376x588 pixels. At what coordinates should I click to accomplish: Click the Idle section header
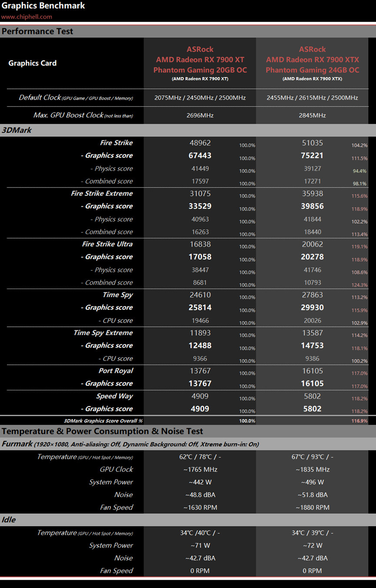click(x=188, y=520)
